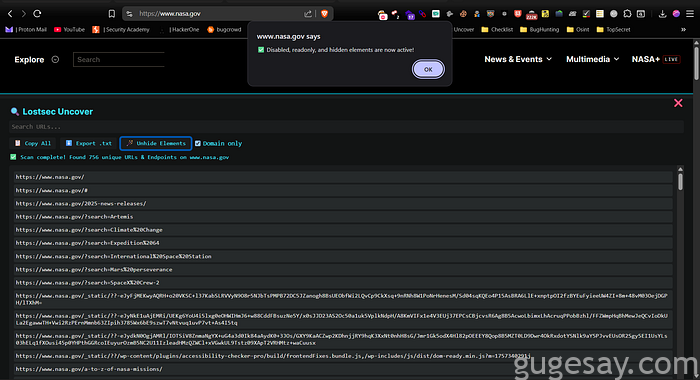This screenshot has width=700, height=380.
Task: Reload the page with the refresh icon
Action: pyautogui.click(x=38, y=14)
